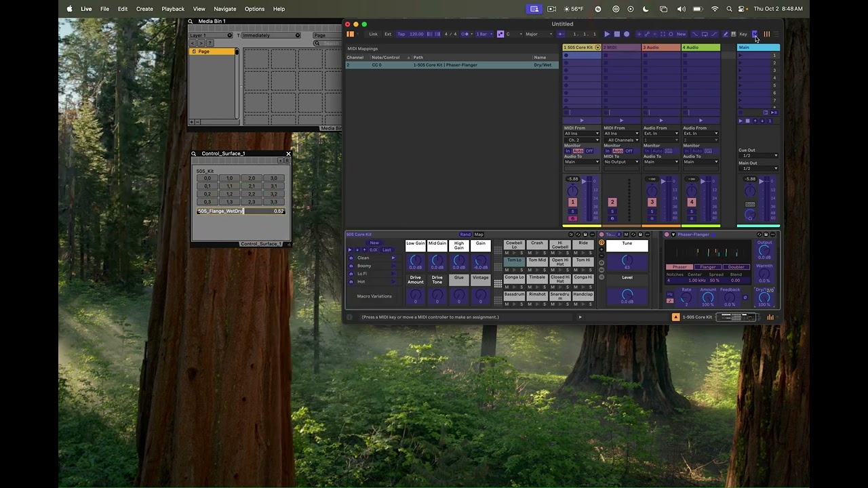868x488 pixels.
Task: Click the Stop button in Live's transport
Action: (616, 34)
